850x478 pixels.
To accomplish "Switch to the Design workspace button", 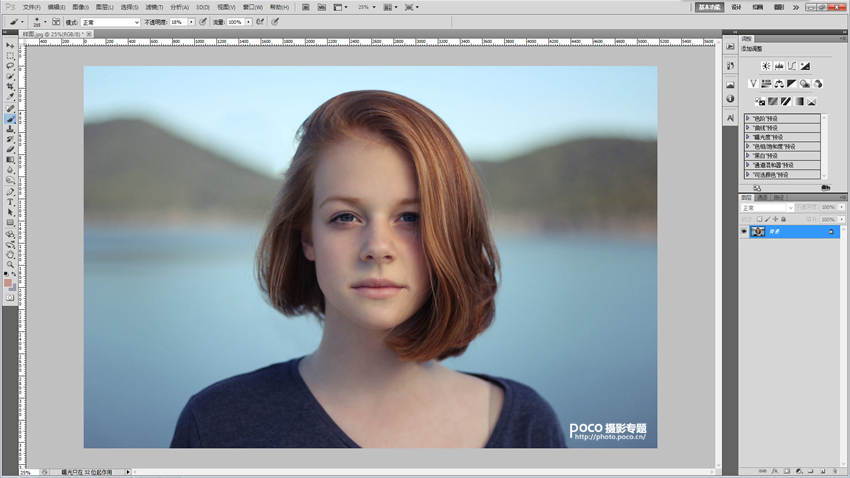I will [x=736, y=7].
